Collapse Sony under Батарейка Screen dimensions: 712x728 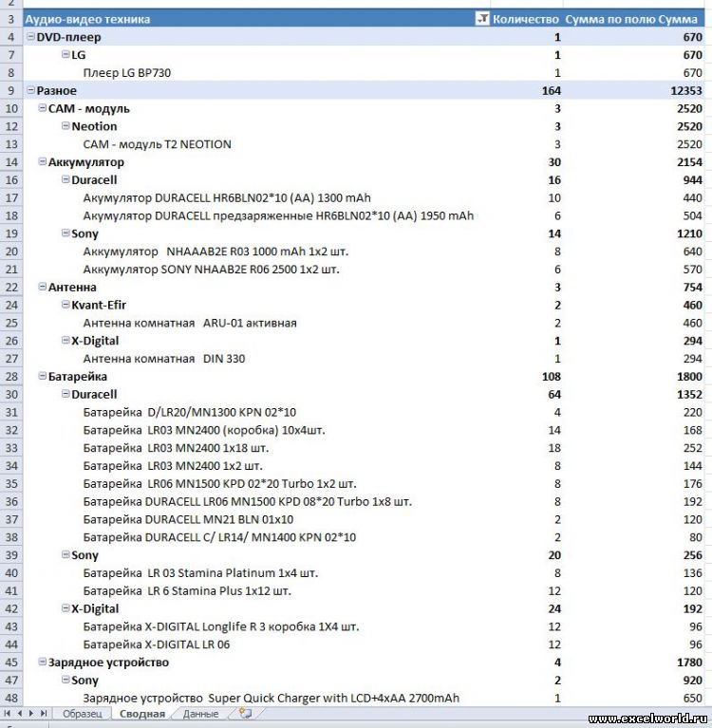(x=66, y=555)
